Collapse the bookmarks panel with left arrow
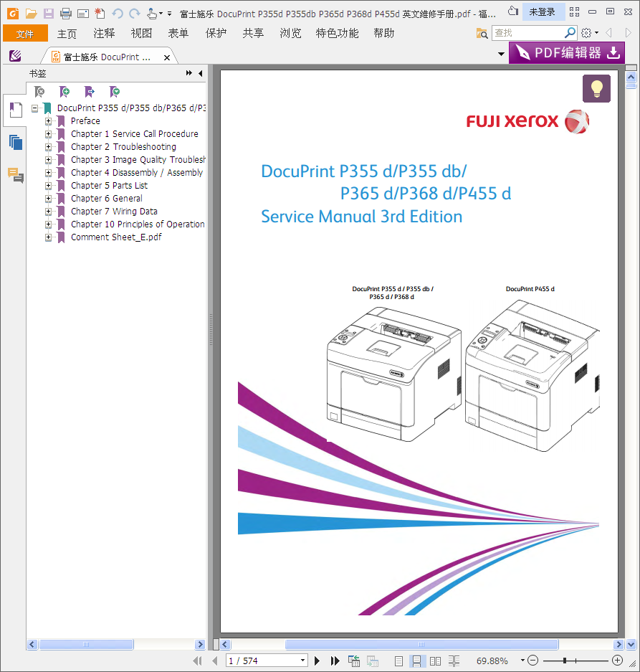This screenshot has width=640, height=672. pyautogui.click(x=201, y=73)
